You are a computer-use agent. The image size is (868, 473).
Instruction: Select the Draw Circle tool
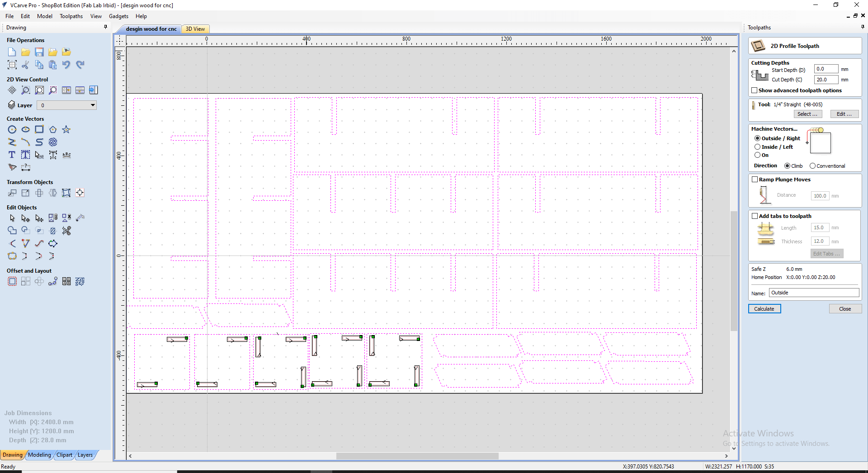pyautogui.click(x=12, y=129)
